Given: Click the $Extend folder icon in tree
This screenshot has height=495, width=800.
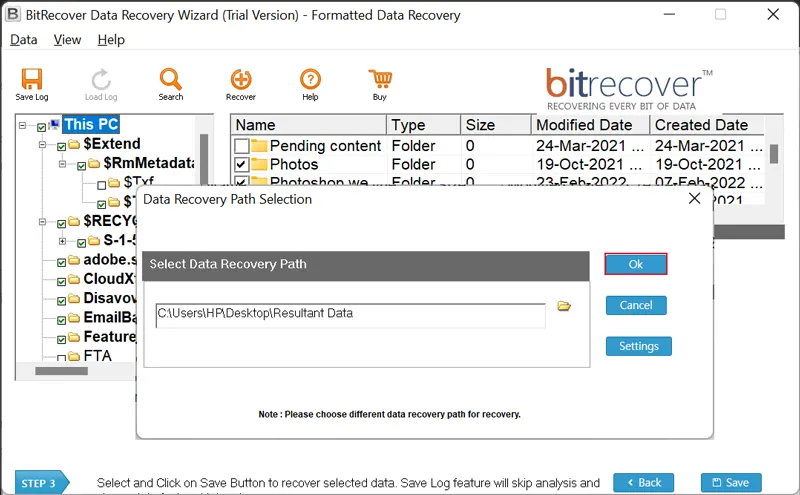Looking at the screenshot, I should pyautogui.click(x=74, y=144).
